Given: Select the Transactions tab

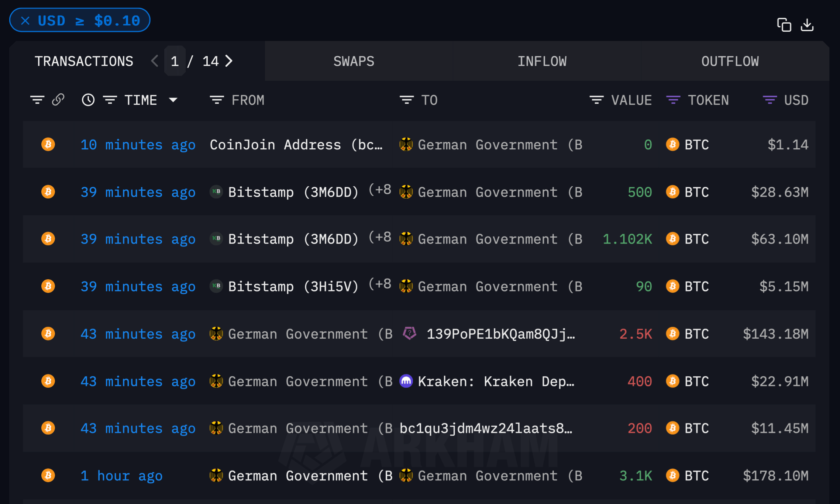Looking at the screenshot, I should click(x=84, y=61).
